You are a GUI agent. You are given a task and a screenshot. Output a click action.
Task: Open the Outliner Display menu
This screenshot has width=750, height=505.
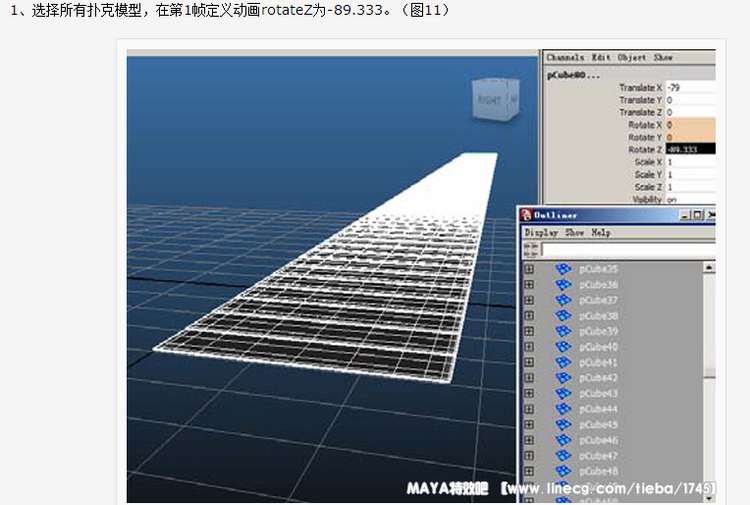[543, 233]
